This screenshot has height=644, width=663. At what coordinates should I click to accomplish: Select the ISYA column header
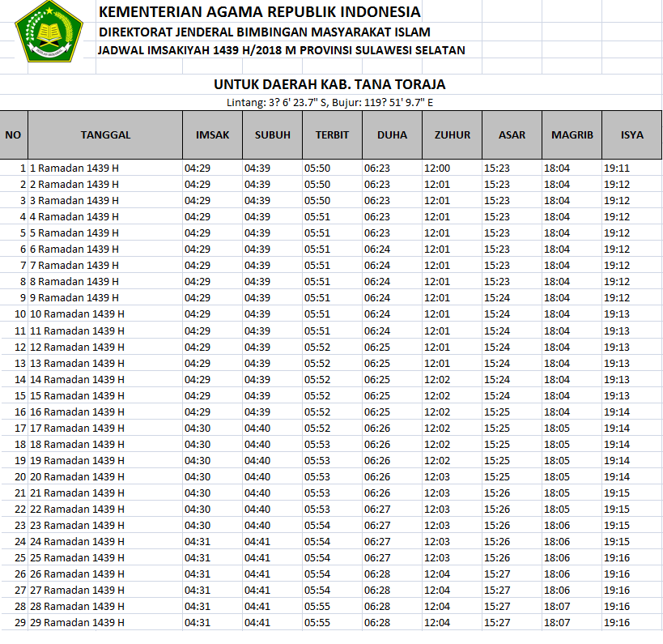(631, 135)
